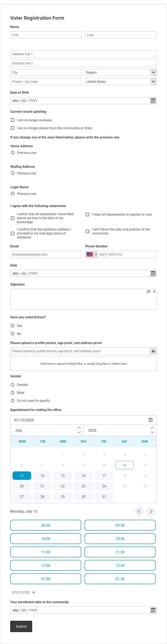The image size is (167, 644).
Task: Decrease the month with the down arrow
Action: click(x=79, y=433)
